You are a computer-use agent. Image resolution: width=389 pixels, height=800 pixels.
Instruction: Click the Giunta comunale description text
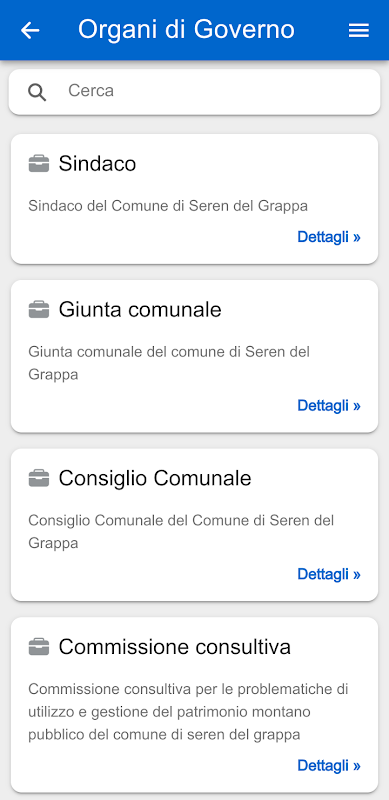169,363
